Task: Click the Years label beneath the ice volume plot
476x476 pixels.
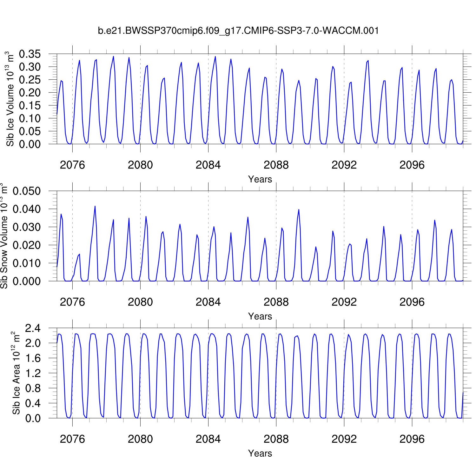Action: coord(260,179)
